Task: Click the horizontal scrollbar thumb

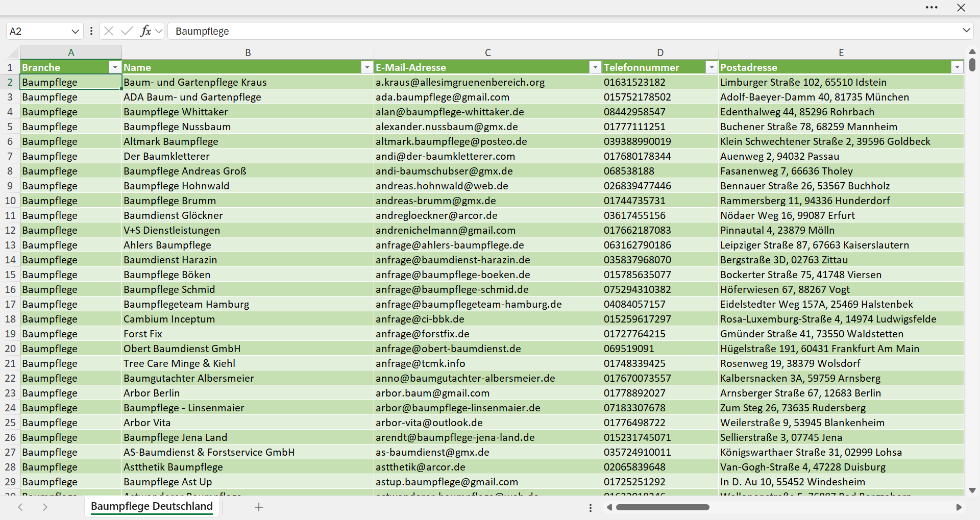Action: pos(663,507)
